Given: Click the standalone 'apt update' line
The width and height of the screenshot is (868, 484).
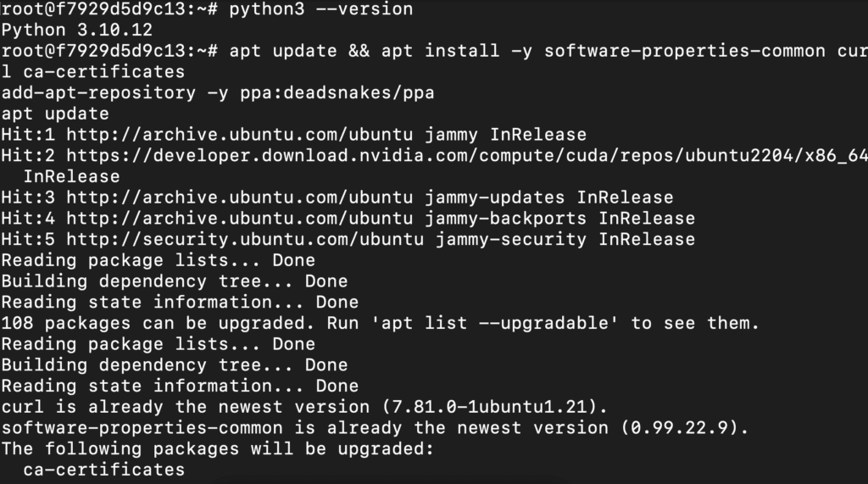Looking at the screenshot, I should pos(55,114).
